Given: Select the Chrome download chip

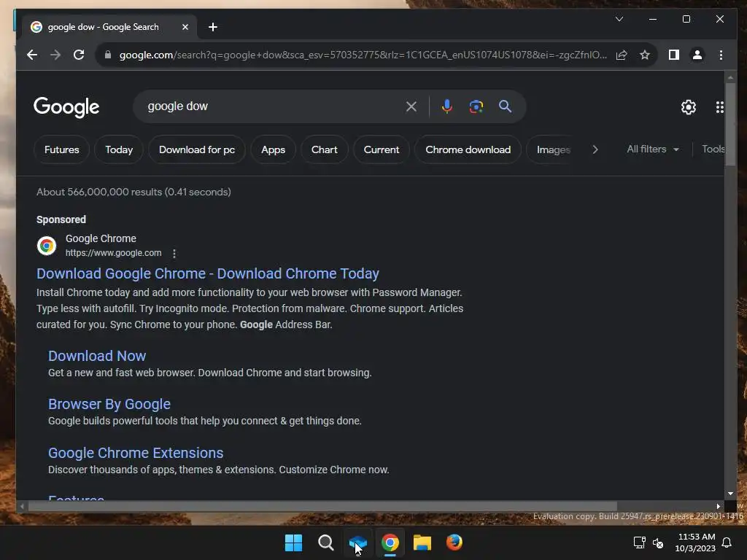Looking at the screenshot, I should click(x=468, y=149).
